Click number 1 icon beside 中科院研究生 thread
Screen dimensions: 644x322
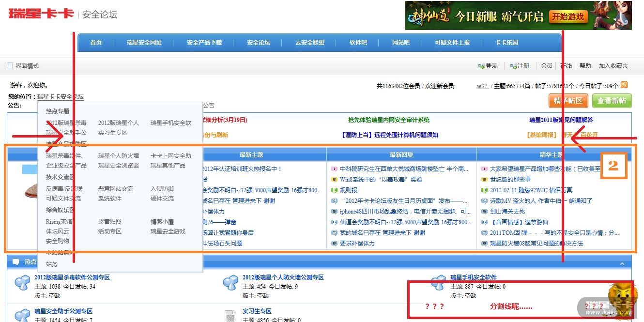[x=334, y=169]
